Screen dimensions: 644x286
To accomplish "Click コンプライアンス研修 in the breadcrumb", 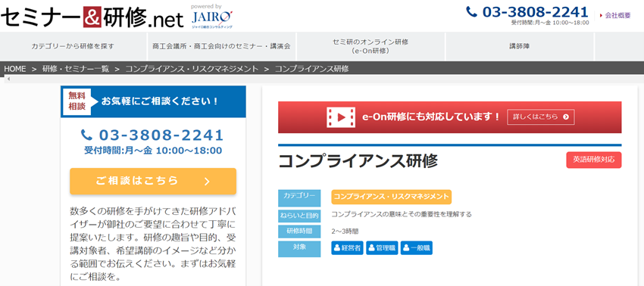I will 311,69.
